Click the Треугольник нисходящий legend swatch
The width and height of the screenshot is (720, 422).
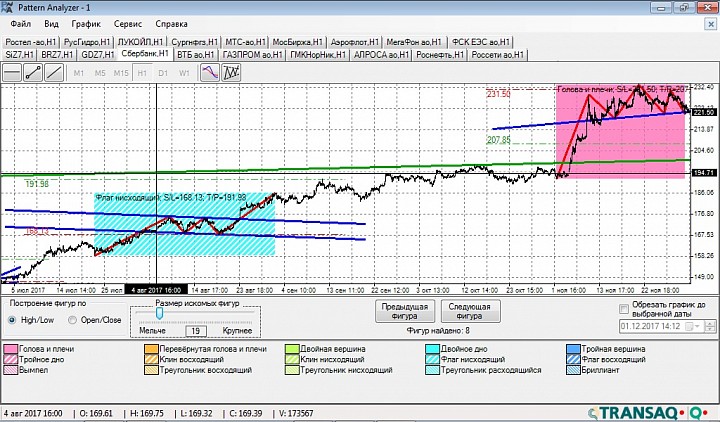(292, 370)
